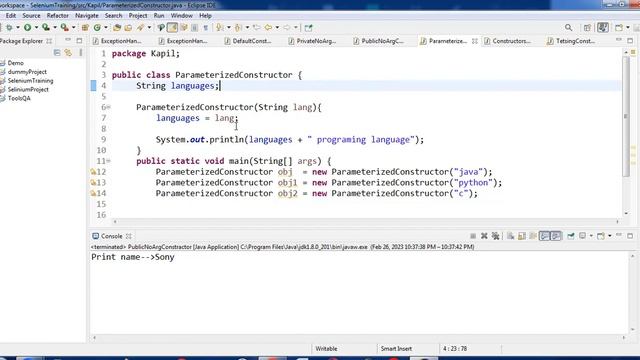
Task: Click the Debug bug toolbar icon
Action: click(x=9, y=27)
